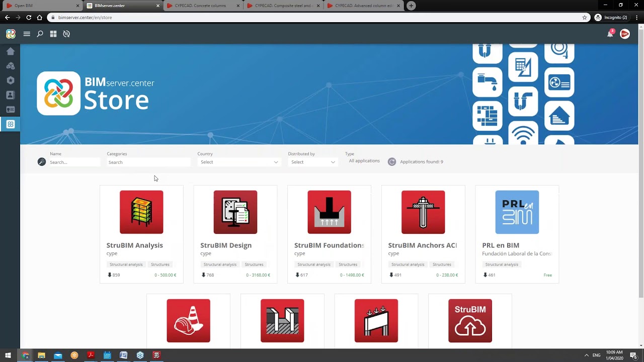Select the BIMserver.center browser tab
Screen dimensions: 644x362
124,6
